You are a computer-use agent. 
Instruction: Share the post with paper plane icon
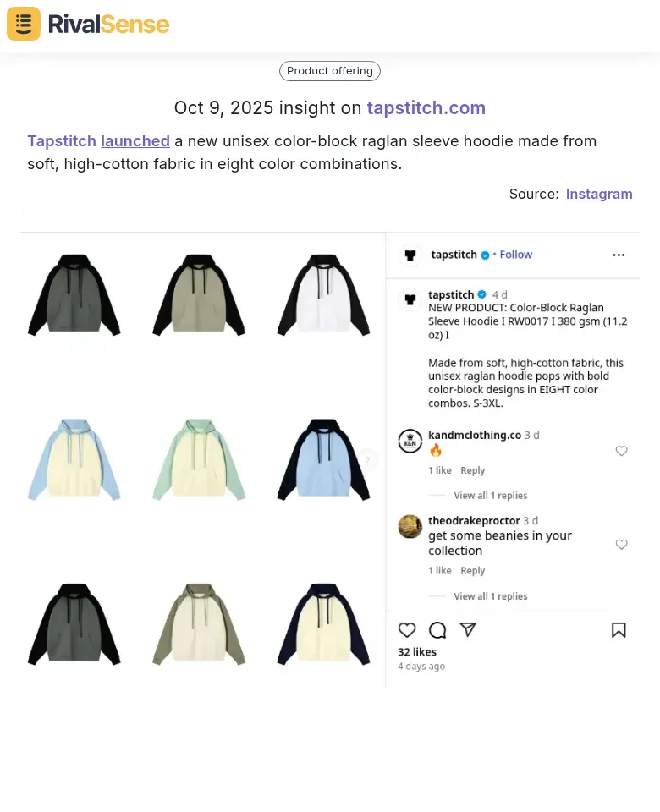pos(468,629)
